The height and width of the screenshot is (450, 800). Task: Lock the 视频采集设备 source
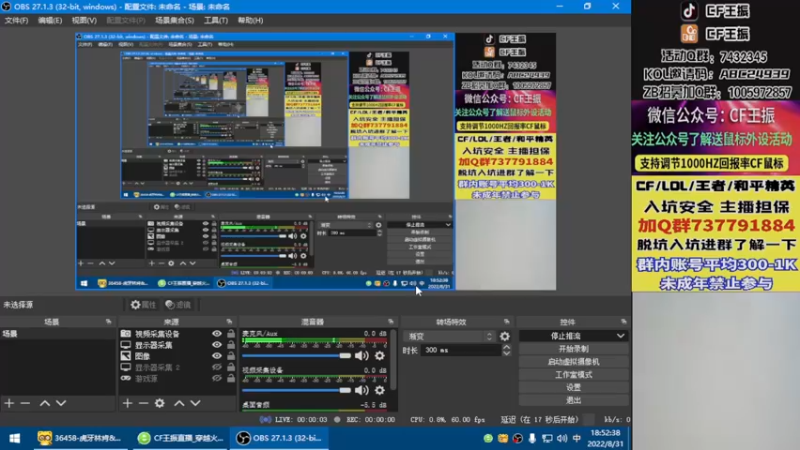point(231,334)
